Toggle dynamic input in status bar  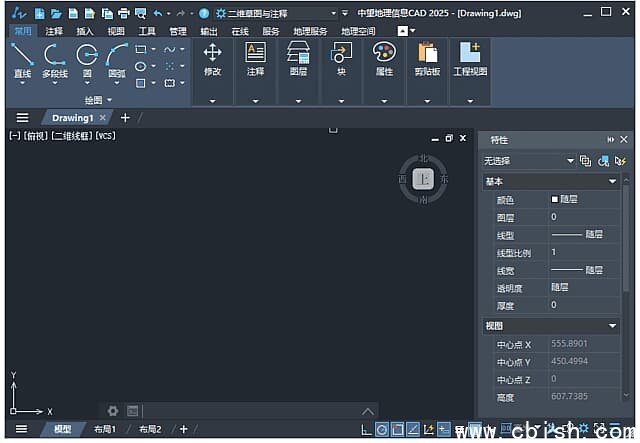click(x=444, y=429)
